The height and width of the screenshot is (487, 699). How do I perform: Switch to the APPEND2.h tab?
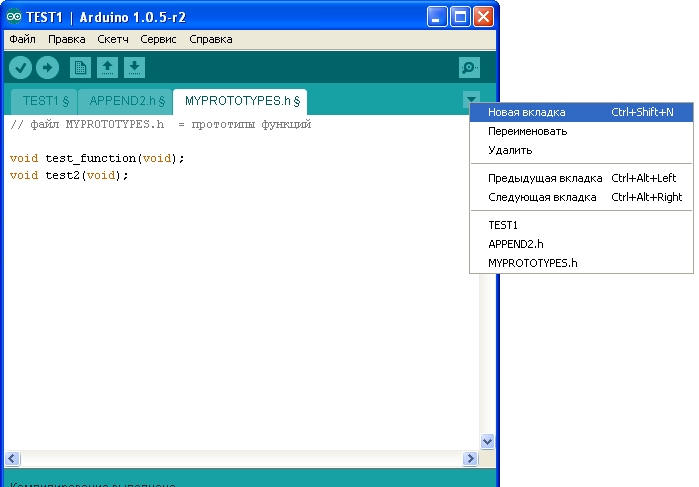[x=126, y=101]
